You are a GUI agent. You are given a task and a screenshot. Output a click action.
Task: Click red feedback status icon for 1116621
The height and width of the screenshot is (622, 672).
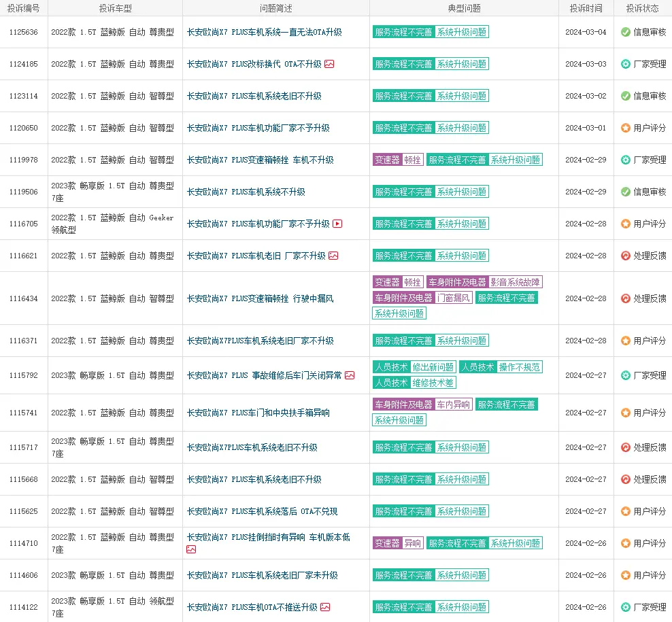(x=626, y=256)
